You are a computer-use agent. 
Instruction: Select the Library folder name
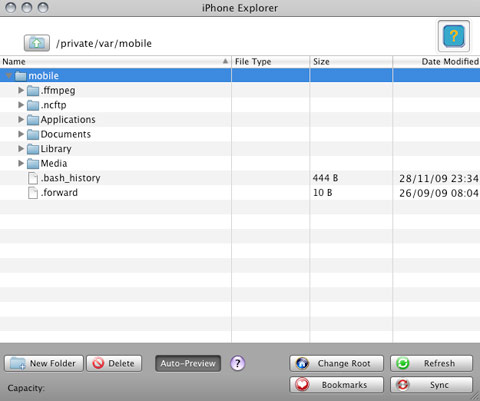click(x=56, y=149)
